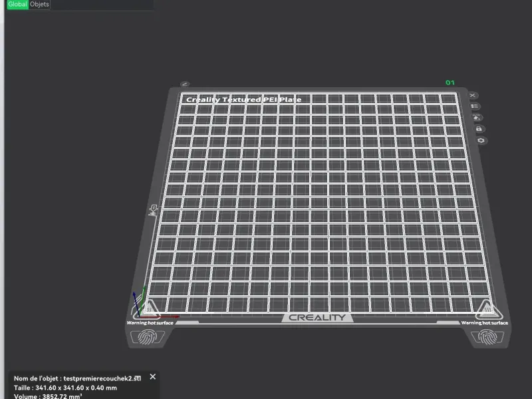Click the Taille 341.60 x 341.60 size text
This screenshot has width=532, height=399.
[65, 388]
